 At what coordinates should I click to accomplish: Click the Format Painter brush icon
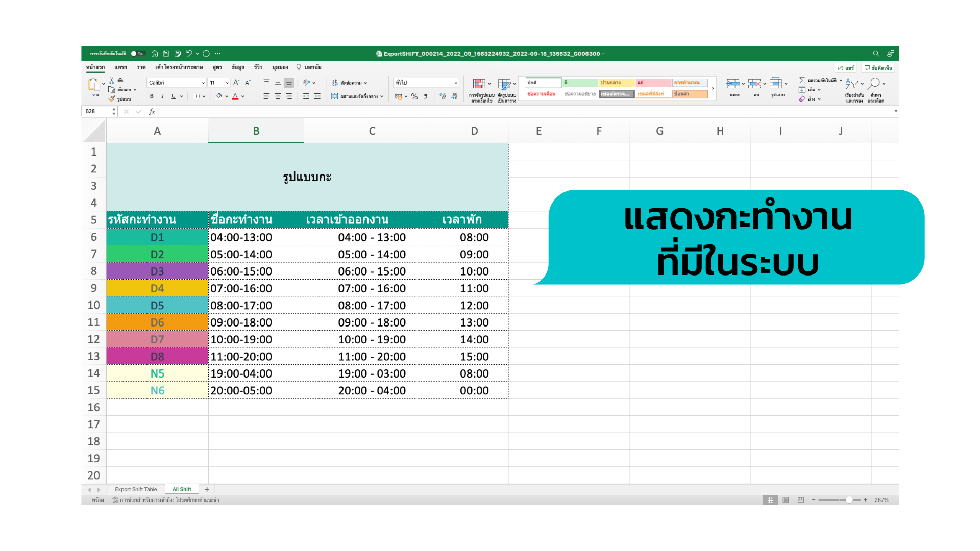click(x=112, y=99)
